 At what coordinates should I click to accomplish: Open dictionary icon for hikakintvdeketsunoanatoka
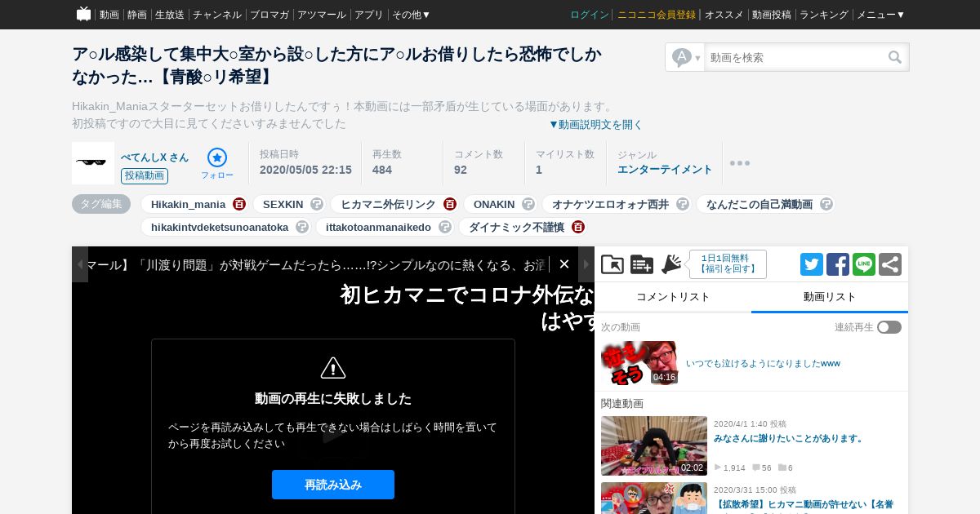302,227
